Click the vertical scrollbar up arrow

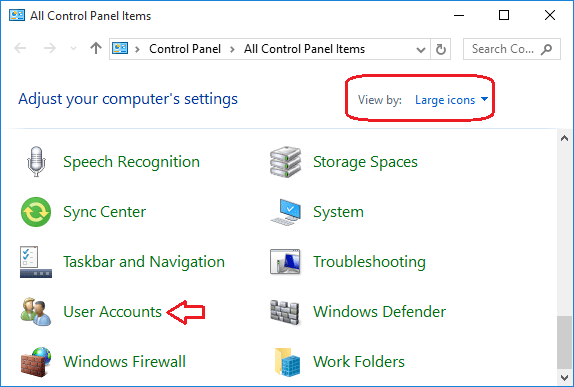click(x=564, y=138)
